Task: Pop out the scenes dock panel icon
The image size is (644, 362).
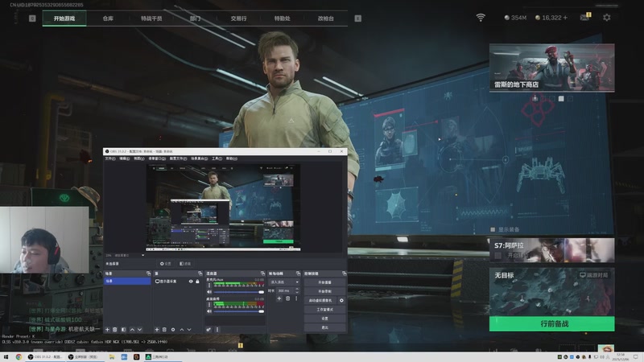Action: (x=148, y=274)
